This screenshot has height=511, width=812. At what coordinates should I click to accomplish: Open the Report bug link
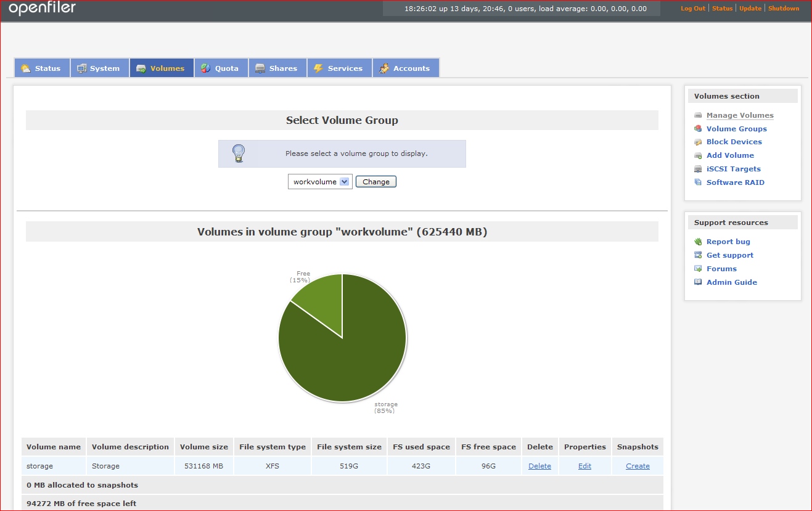728,242
